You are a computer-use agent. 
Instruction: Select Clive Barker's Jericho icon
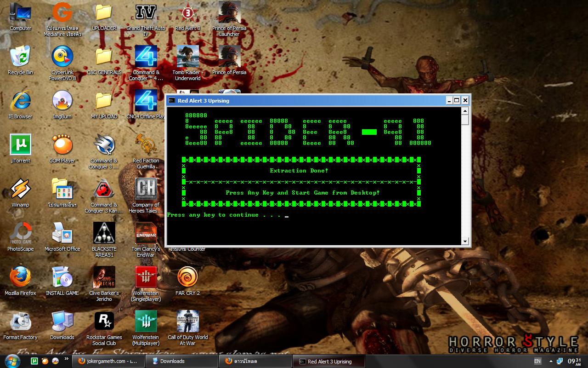pos(104,284)
